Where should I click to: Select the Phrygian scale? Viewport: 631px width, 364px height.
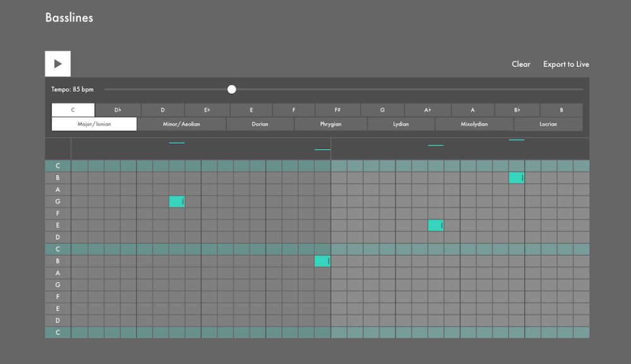click(330, 124)
